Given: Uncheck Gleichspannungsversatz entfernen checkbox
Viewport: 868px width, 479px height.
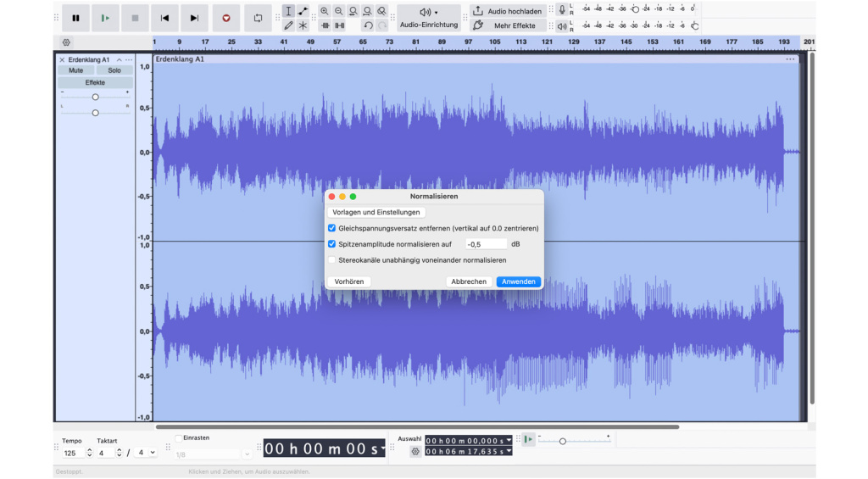Looking at the screenshot, I should (x=331, y=228).
